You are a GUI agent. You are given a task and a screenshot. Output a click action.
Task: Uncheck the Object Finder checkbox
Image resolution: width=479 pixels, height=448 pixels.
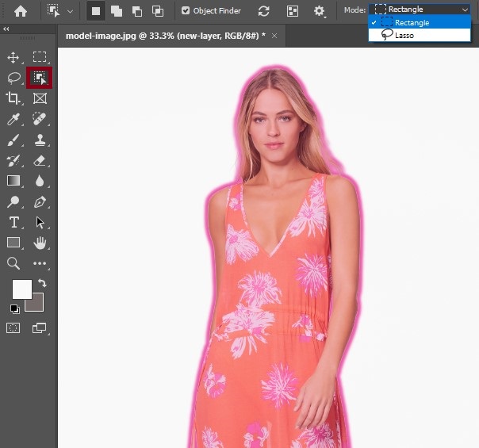click(186, 10)
